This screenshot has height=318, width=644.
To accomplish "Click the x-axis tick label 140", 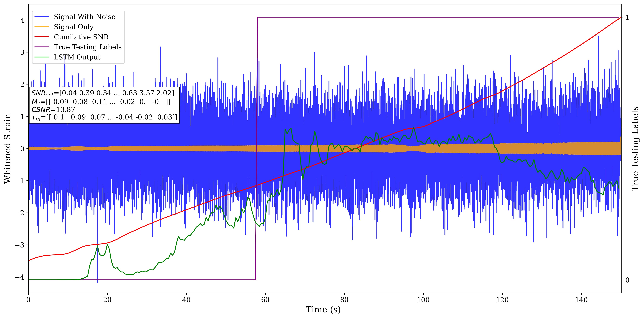I will (581, 300).
